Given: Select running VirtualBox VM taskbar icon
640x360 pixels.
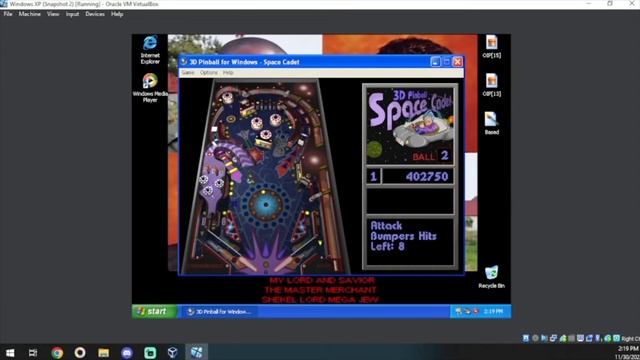Looking at the screenshot, I should [x=196, y=352].
